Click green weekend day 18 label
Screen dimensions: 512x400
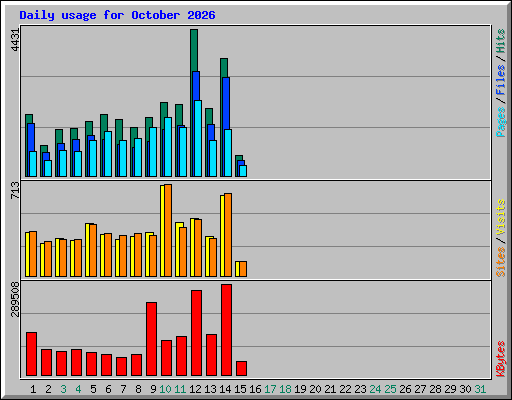point(285,389)
